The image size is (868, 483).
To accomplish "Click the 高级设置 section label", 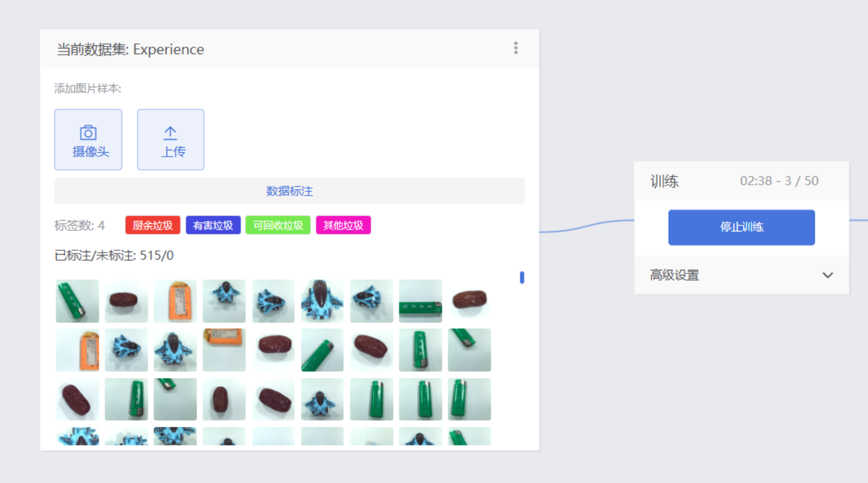I will click(674, 275).
